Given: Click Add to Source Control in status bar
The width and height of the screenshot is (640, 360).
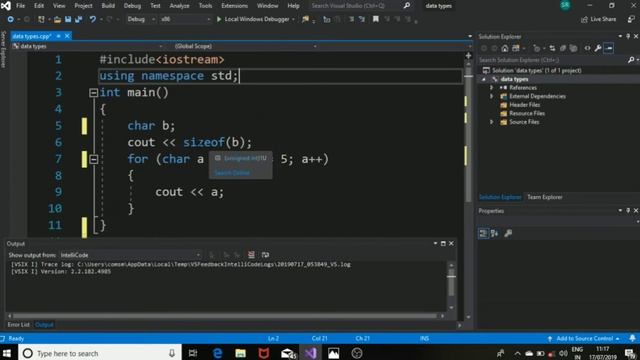Looking at the screenshot, I should 584,338.
